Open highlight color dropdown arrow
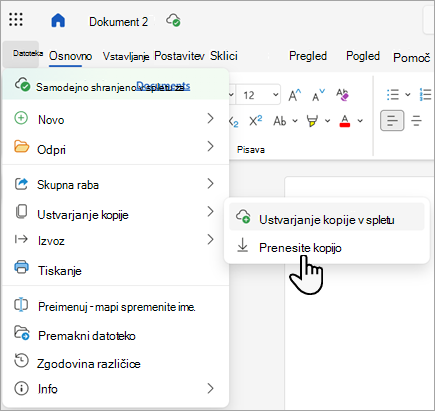This screenshot has width=435, height=411. pos(328,121)
